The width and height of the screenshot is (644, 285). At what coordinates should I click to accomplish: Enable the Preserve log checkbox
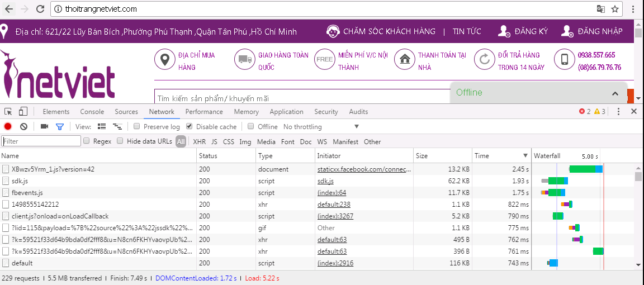click(x=137, y=126)
